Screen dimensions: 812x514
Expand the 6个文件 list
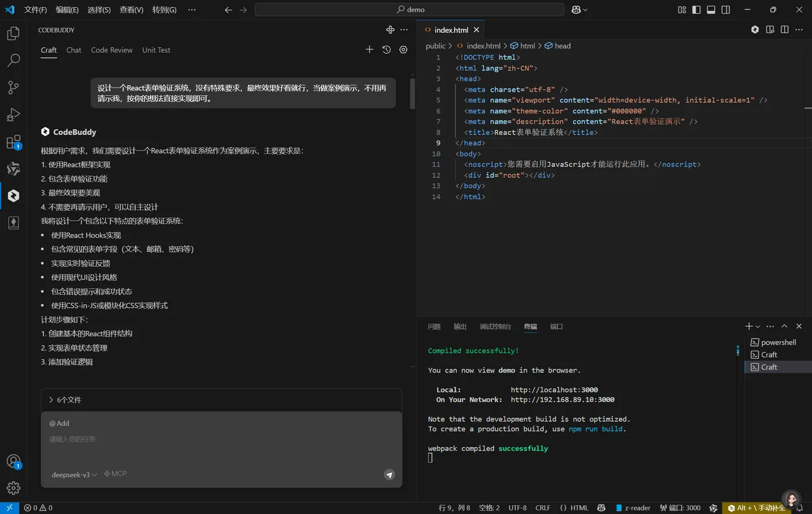click(65, 400)
